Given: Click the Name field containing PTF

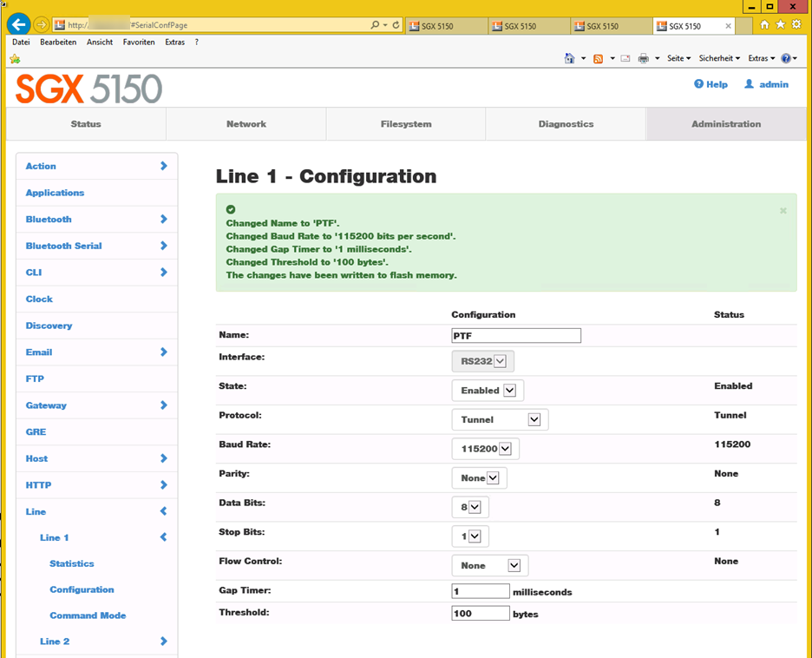Looking at the screenshot, I should (x=516, y=336).
